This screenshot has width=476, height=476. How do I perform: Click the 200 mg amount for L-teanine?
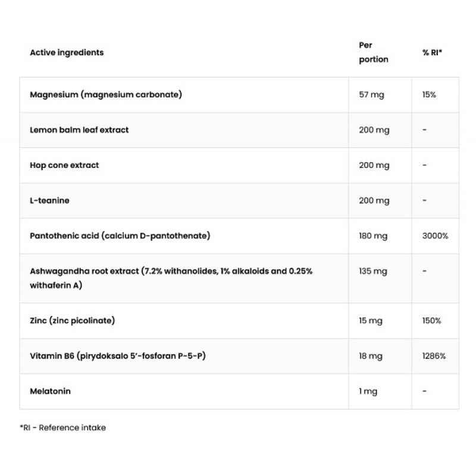click(x=374, y=201)
